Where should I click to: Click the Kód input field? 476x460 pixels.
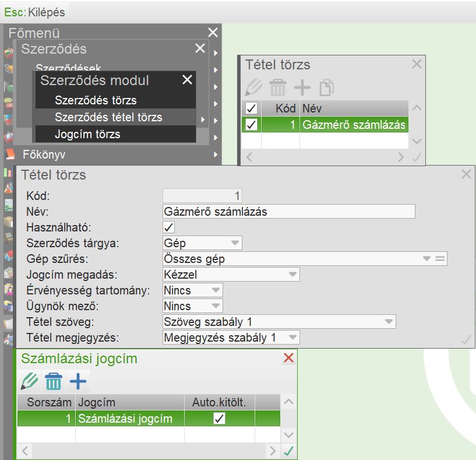pos(203,195)
